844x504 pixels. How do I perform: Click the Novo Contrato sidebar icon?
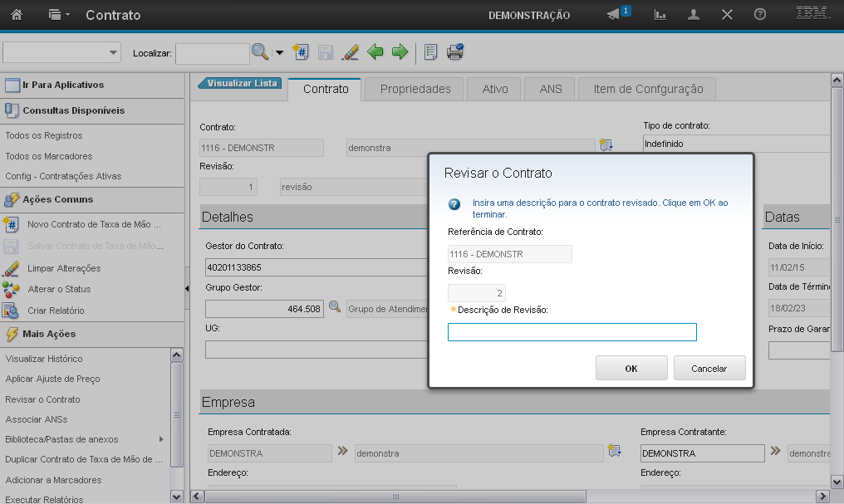pyautogui.click(x=11, y=224)
